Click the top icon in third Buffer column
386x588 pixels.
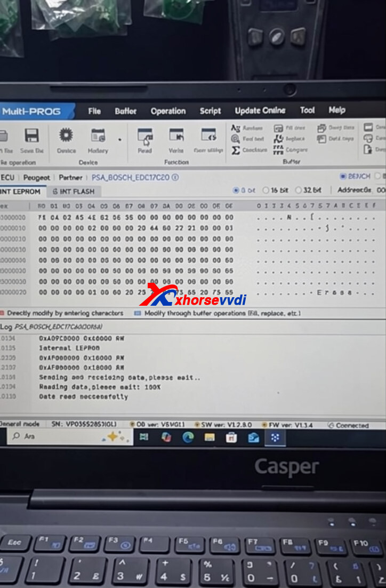click(321, 128)
